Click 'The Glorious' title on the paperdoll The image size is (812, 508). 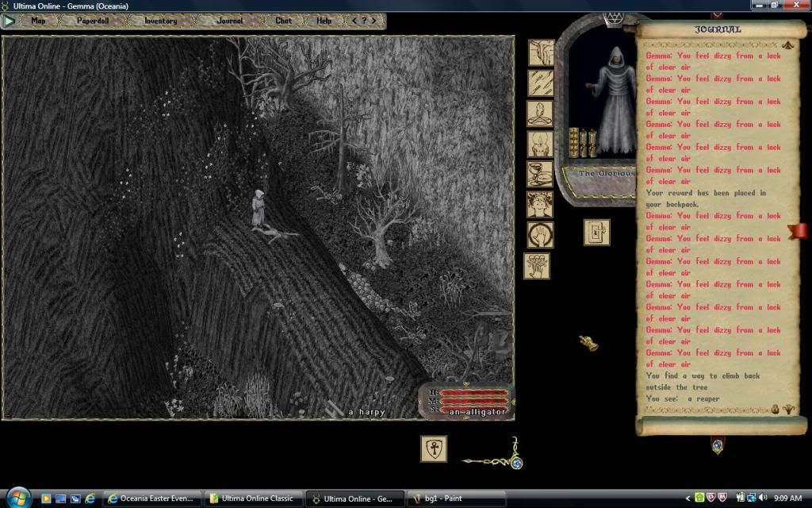coord(607,174)
